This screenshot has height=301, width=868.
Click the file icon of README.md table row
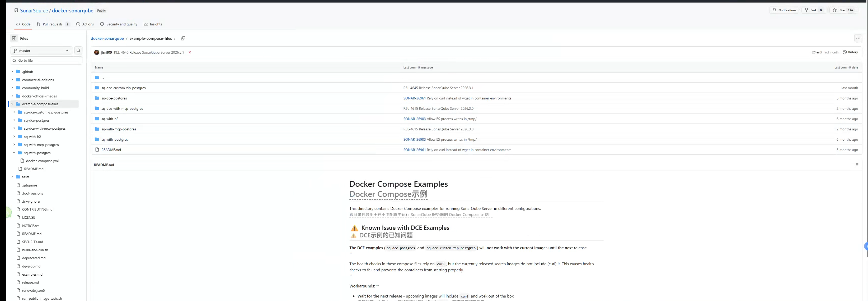[x=97, y=149]
